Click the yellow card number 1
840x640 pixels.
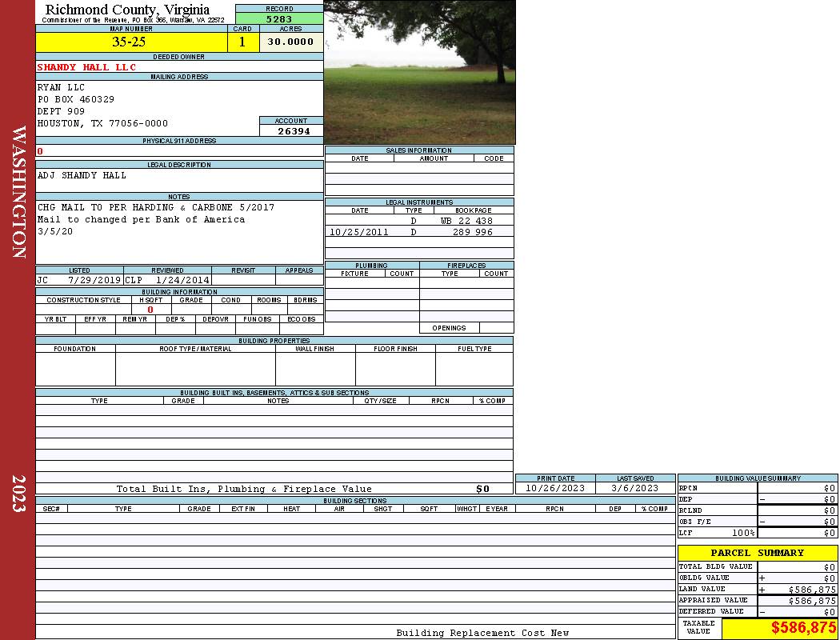pos(242,42)
